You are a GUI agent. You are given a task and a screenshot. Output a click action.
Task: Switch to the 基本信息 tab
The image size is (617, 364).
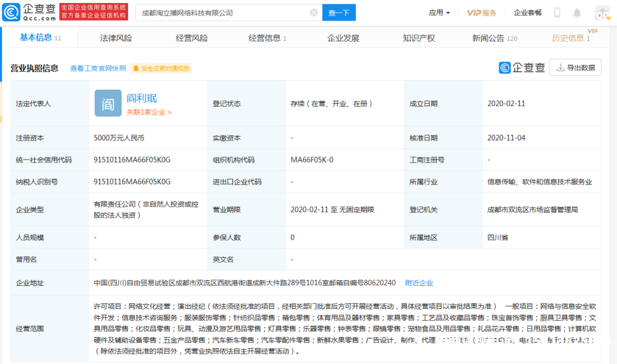point(40,38)
